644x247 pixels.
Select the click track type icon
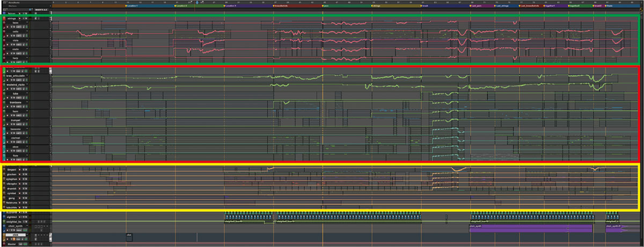pyautogui.click(x=4, y=235)
